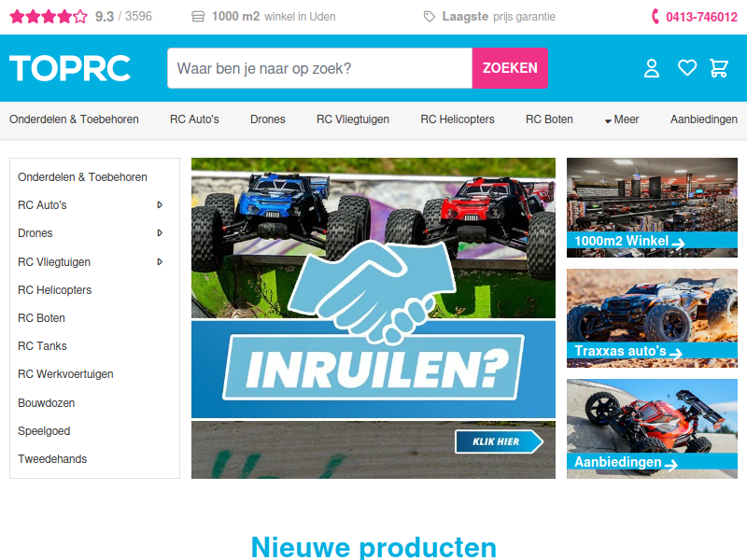Select Drones in sidebar

(35, 233)
